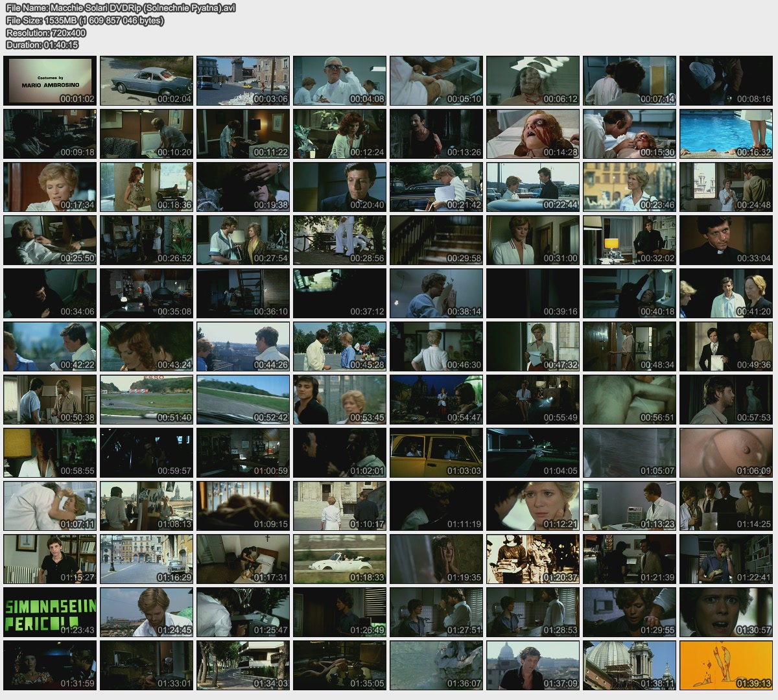Open the gray car thumbnail at 00:02:04
The width and height of the screenshot is (778, 700).
pyautogui.click(x=147, y=80)
